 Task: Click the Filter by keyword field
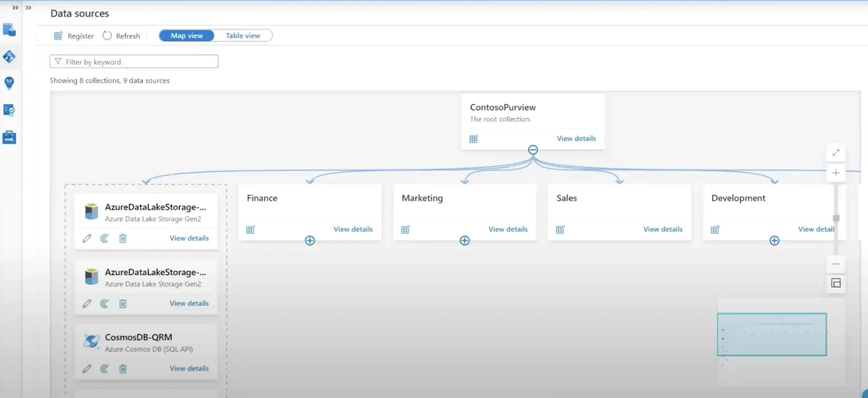pos(134,62)
